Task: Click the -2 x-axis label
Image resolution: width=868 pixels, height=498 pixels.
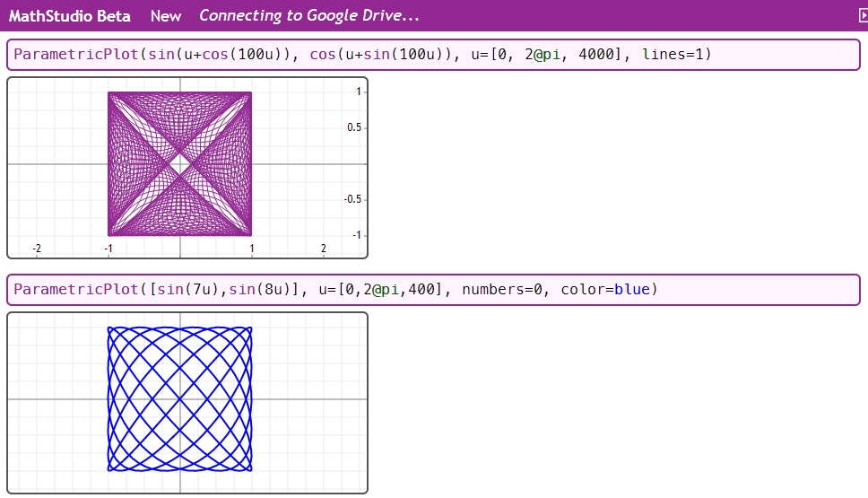Action: pyautogui.click(x=37, y=249)
